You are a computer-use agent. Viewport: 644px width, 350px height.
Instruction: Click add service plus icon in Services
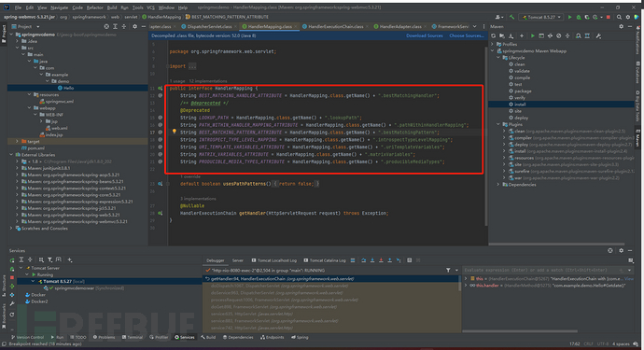click(x=70, y=259)
